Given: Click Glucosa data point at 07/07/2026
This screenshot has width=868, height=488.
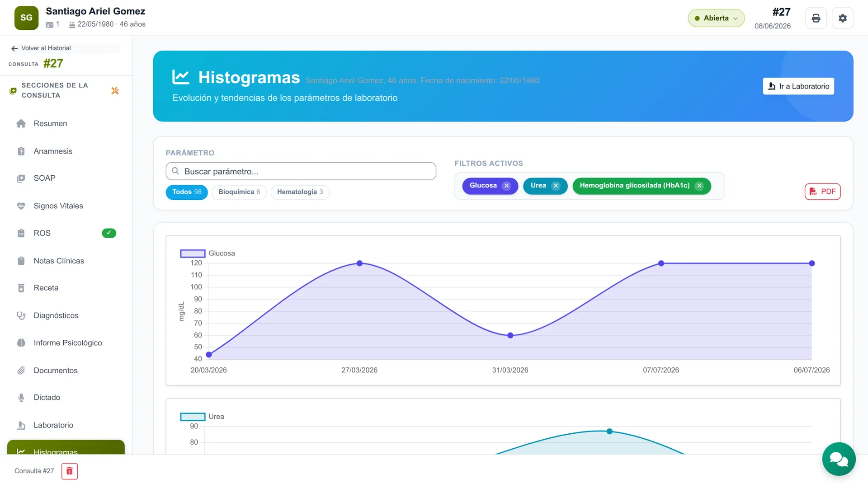Looking at the screenshot, I should click(x=661, y=263).
